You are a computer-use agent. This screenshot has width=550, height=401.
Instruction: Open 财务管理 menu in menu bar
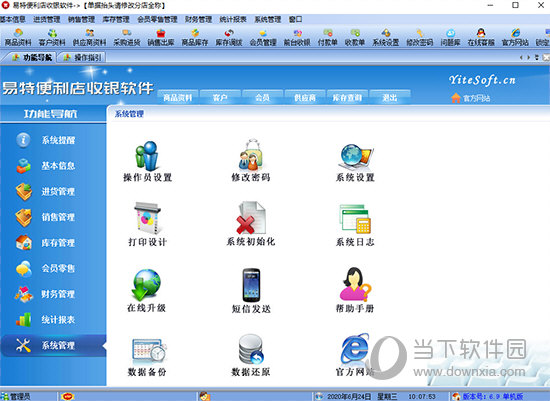pos(199,19)
